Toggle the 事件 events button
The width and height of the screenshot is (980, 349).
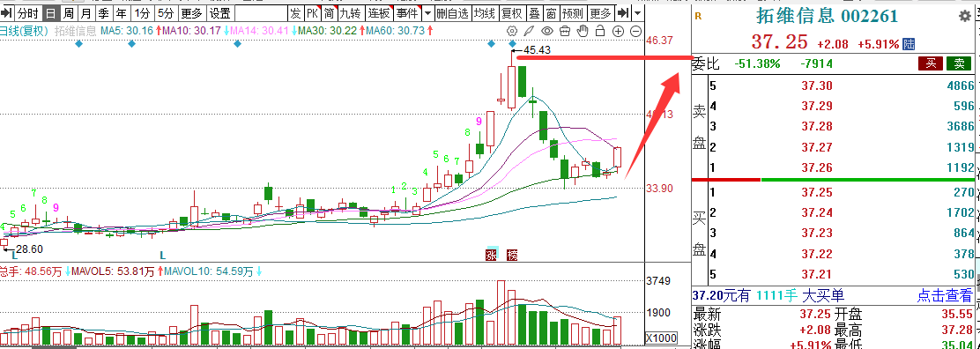coord(407,13)
